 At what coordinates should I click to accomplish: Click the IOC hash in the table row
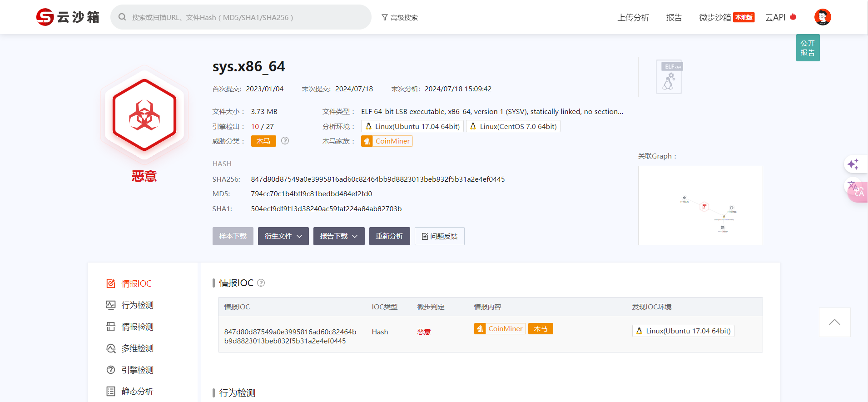[290, 337]
